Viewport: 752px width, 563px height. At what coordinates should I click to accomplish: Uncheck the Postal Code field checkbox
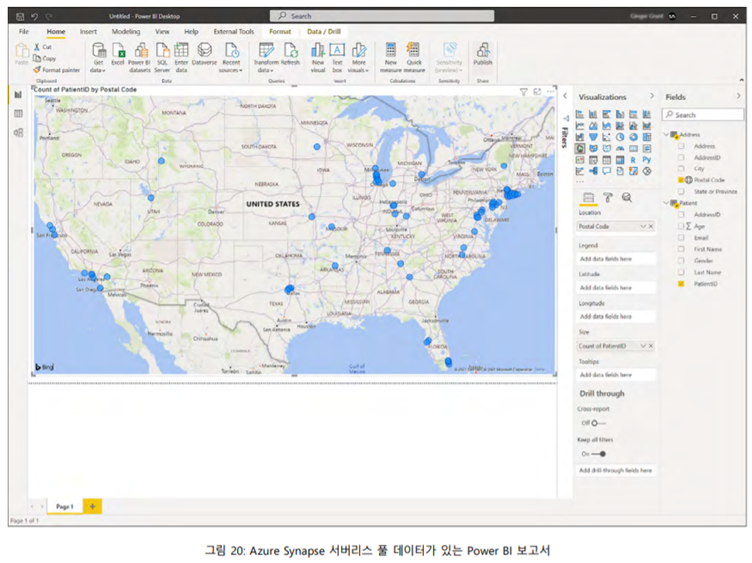point(681,180)
